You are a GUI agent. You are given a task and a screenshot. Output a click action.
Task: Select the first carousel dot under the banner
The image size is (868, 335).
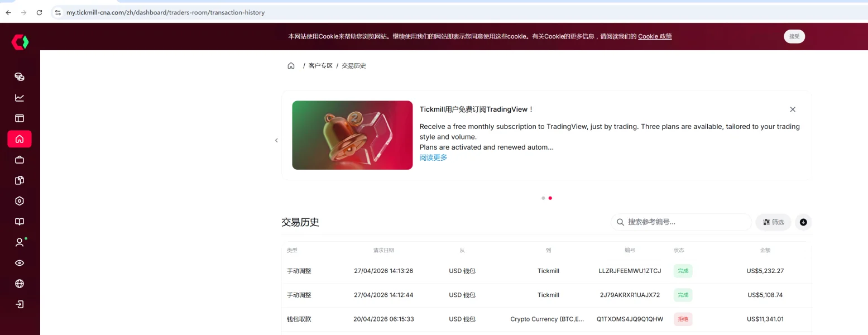(x=543, y=198)
